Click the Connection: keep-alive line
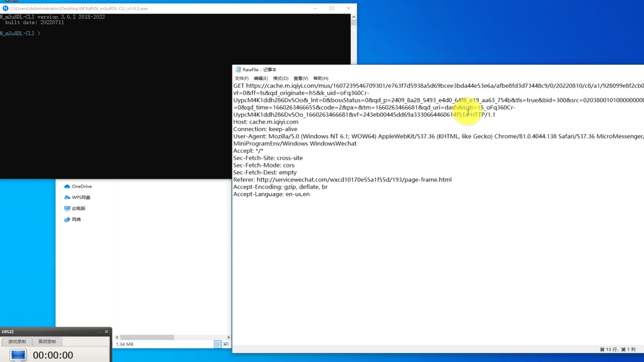This screenshot has height=362, width=644. click(x=265, y=129)
